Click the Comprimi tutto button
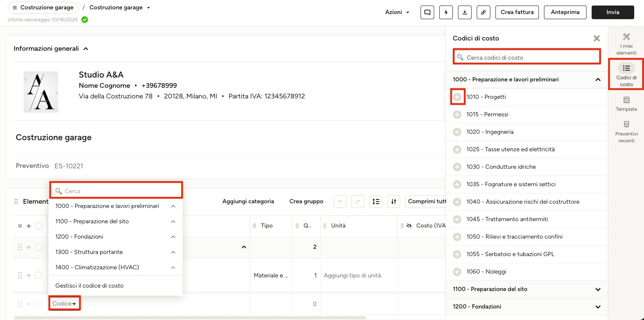Viewport: 644px width, 320px height. (426, 202)
